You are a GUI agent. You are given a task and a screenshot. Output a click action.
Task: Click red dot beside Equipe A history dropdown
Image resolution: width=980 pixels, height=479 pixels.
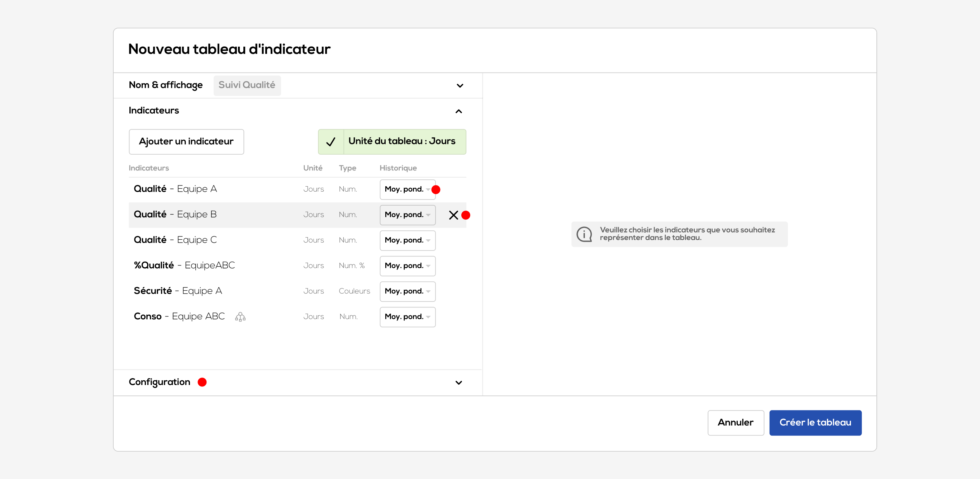pyautogui.click(x=436, y=189)
